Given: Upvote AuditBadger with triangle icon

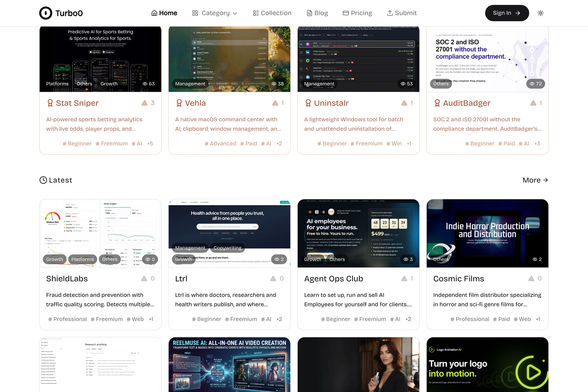Looking at the screenshot, I should [x=533, y=103].
